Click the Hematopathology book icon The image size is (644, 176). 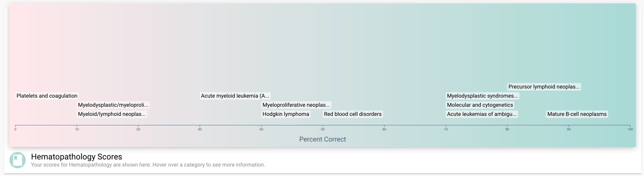(x=18, y=160)
